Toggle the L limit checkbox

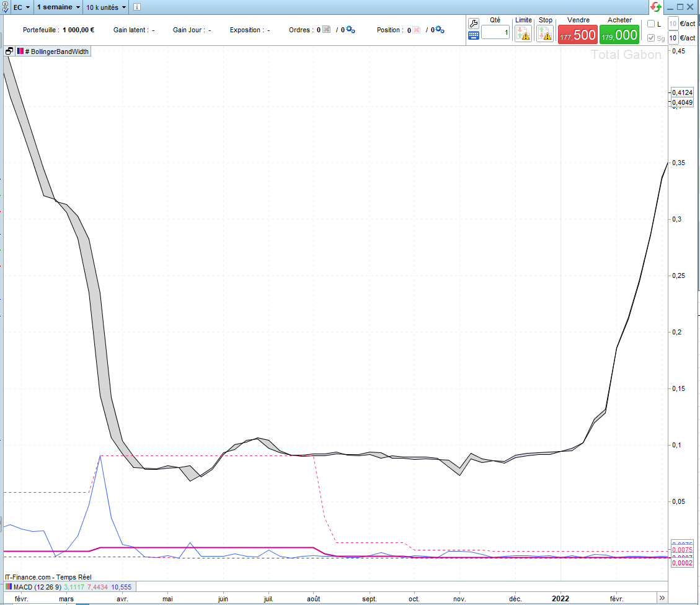pyautogui.click(x=651, y=24)
